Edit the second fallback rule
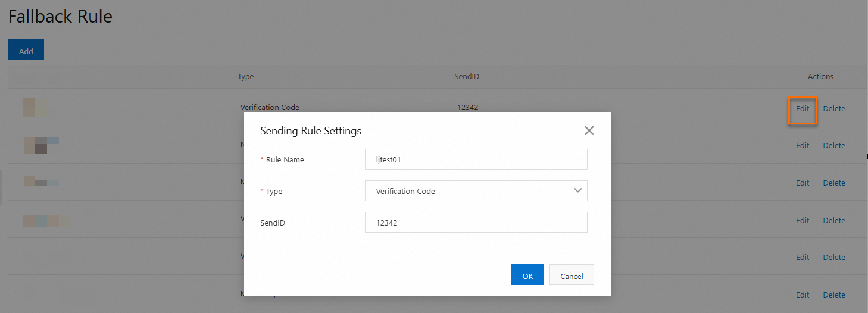This screenshot has width=868, height=313. (803, 146)
